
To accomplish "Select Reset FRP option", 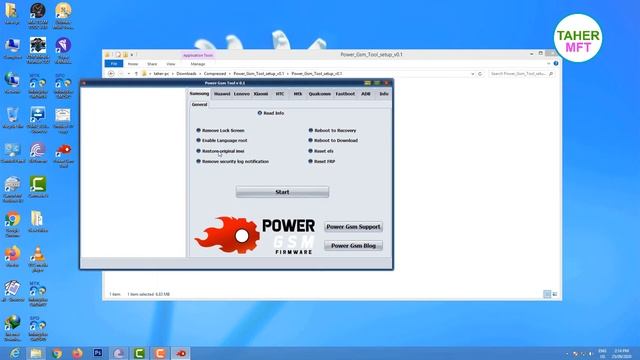I will [x=322, y=162].
